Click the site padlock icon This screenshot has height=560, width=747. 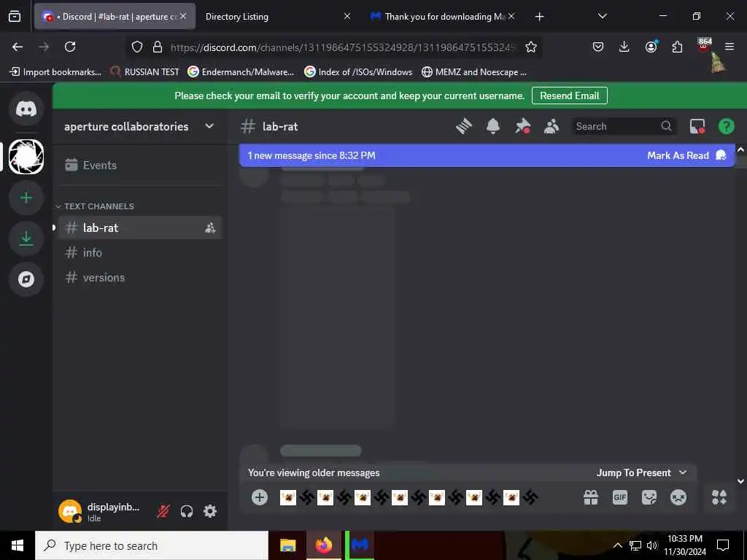158,47
